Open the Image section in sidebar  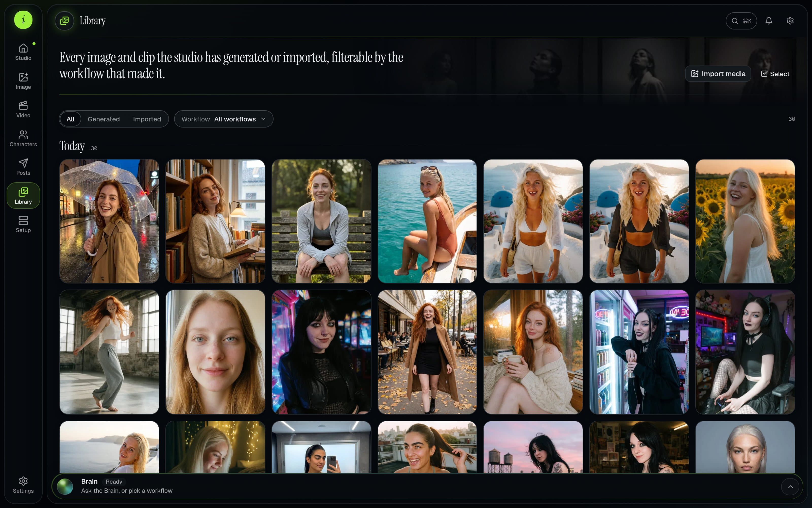pyautogui.click(x=23, y=81)
